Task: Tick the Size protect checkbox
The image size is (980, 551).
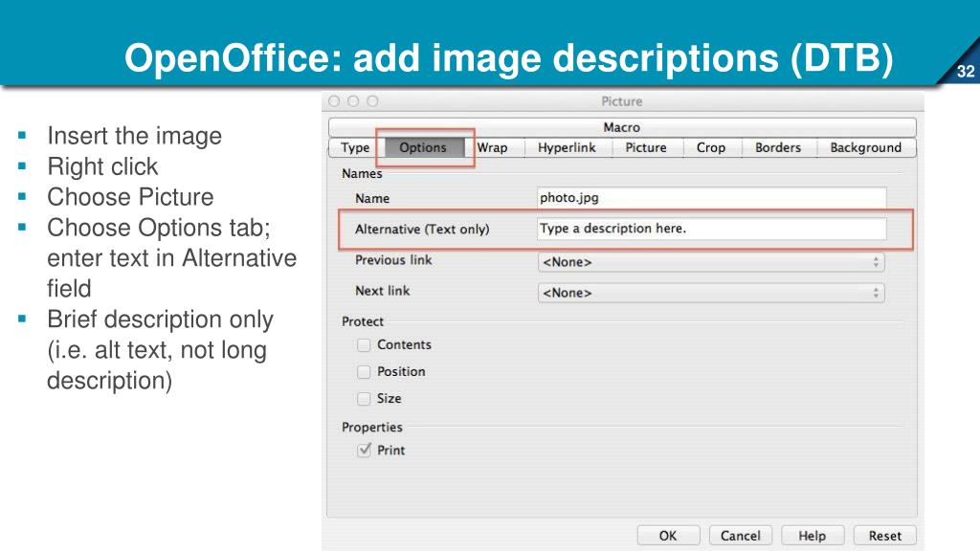Action: [x=364, y=399]
